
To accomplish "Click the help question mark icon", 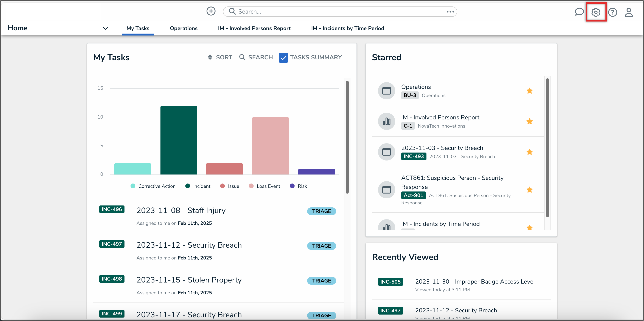I will (x=613, y=12).
